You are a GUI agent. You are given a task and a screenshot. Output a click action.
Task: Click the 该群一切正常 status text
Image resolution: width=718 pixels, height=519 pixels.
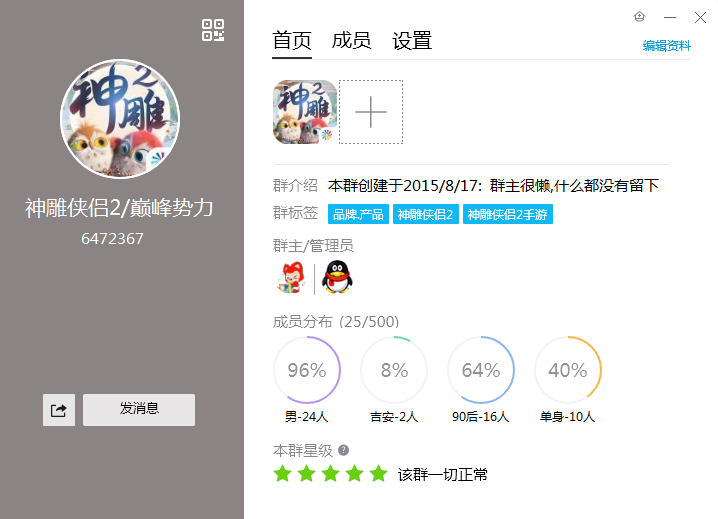(443, 475)
